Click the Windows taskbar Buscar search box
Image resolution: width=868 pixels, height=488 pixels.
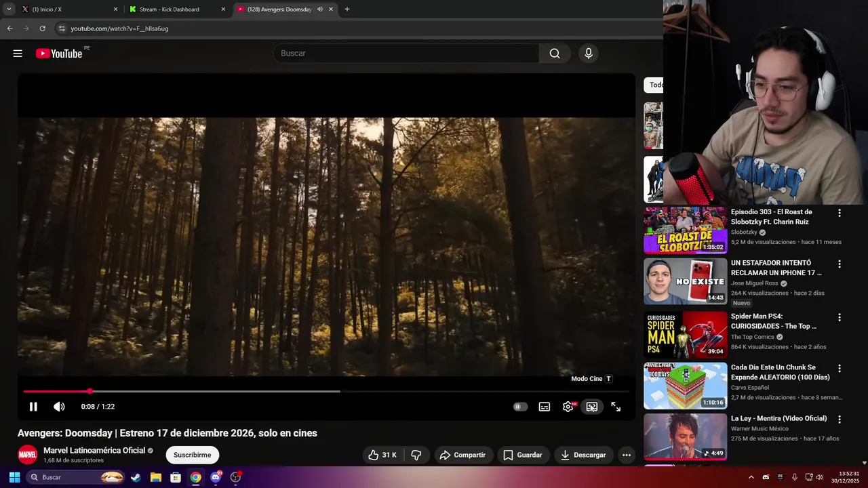77,477
